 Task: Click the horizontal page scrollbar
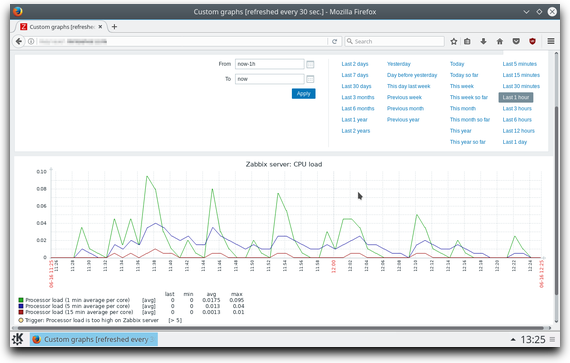[280, 328]
